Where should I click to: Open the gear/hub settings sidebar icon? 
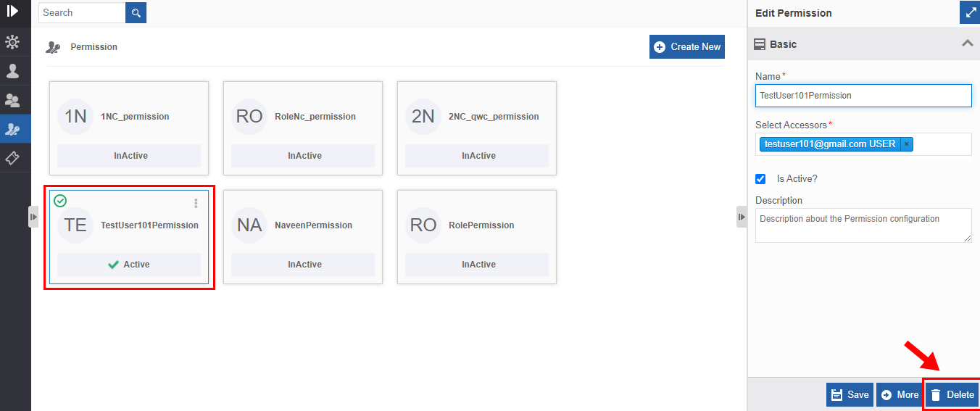coord(12,42)
